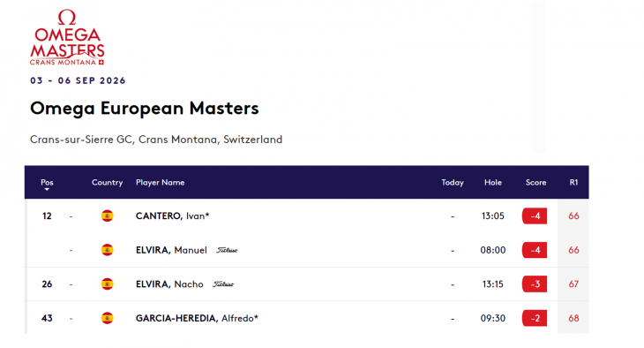Open CANTERO, Ivan player link
The width and height of the screenshot is (644, 348).
tap(173, 216)
